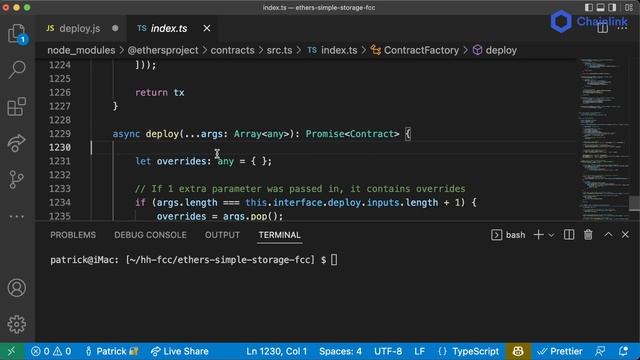
Task: Change encoding via UTF-8 status
Action: (388, 351)
